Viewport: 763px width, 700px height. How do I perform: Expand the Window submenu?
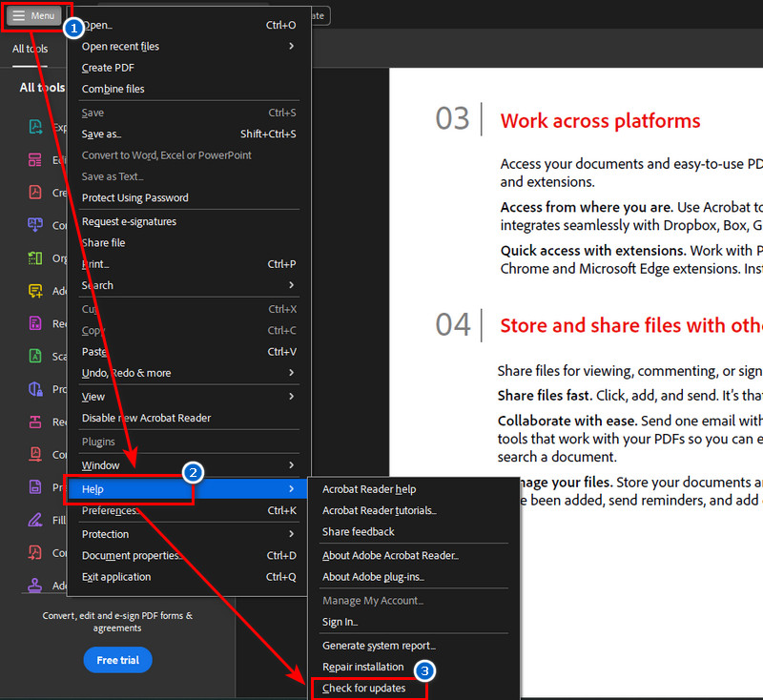[189, 465]
